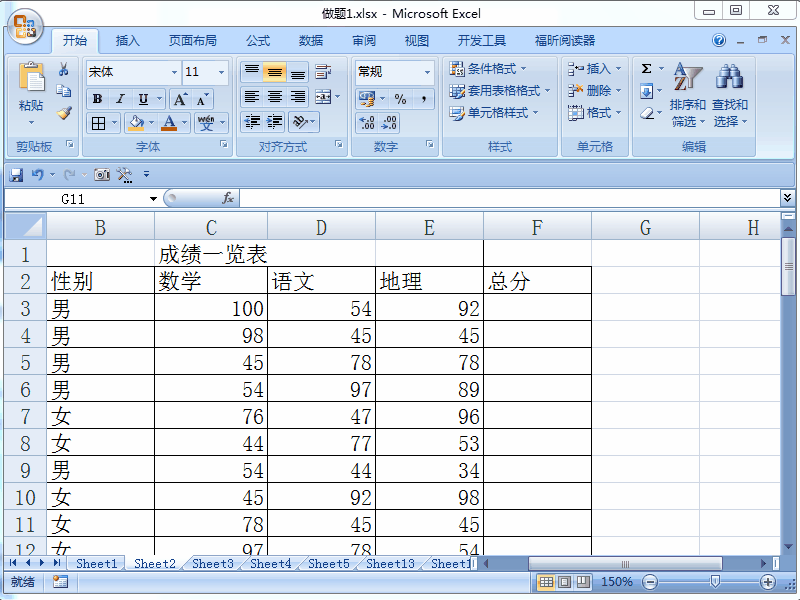Select the fill color bucket icon

point(134,122)
